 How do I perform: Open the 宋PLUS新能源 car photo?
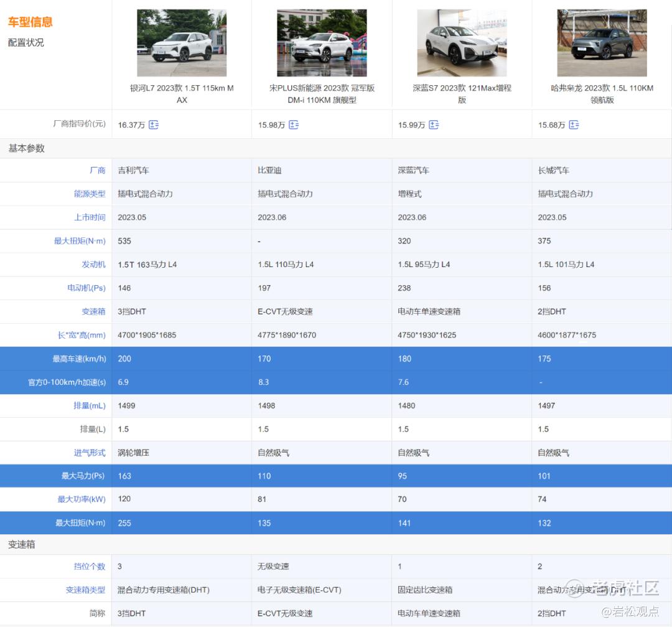coord(322,43)
